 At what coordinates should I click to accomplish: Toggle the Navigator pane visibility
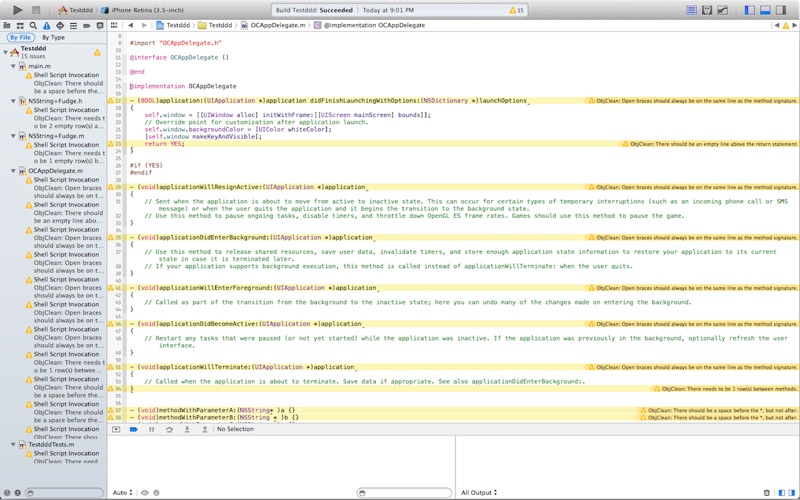(x=750, y=10)
